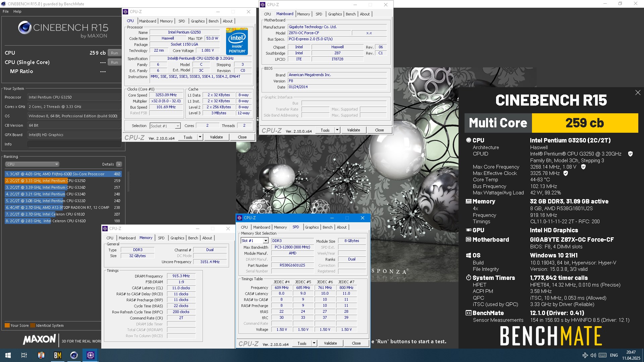This screenshot has width=644, height=362.
Task: Open Graphics tab in CPU window
Action: [x=198, y=21]
